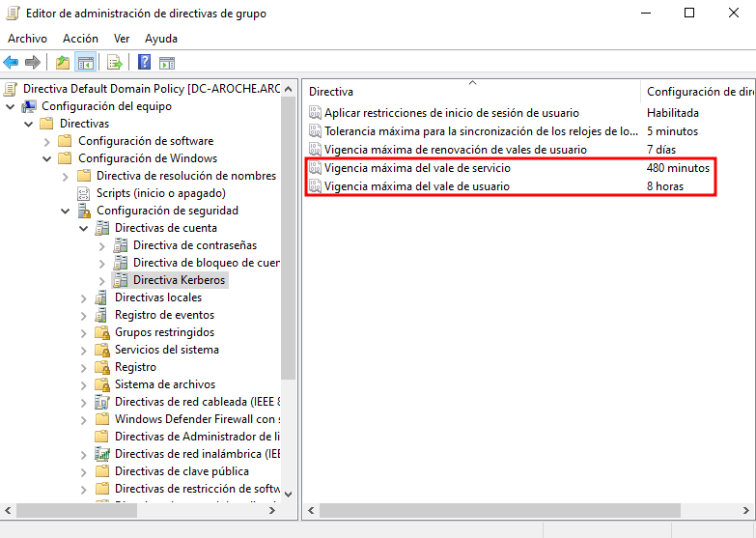Select Windows Defender Firewall tree item
Screen dimensions: 756x538
point(198,419)
